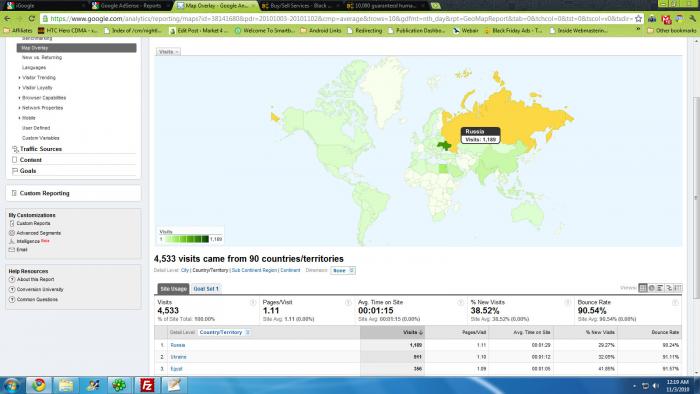
Task: Select the comparison view icon
Action: tap(669, 288)
